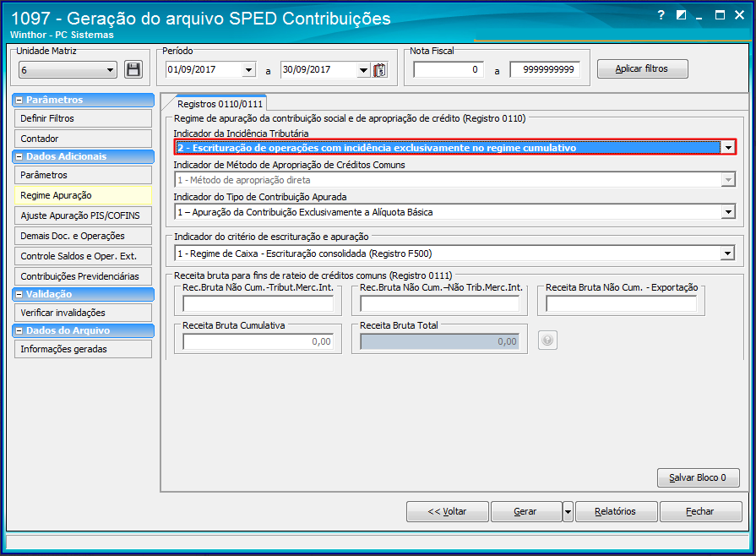Screen dimensions: 756x556
Task: Select the Registros 0110/0111 tab
Action: tap(220, 104)
